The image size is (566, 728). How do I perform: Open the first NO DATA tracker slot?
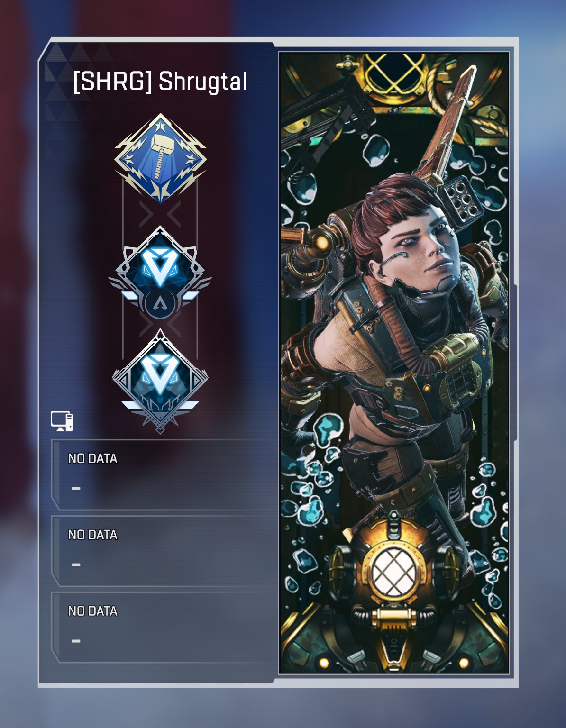pos(164,474)
